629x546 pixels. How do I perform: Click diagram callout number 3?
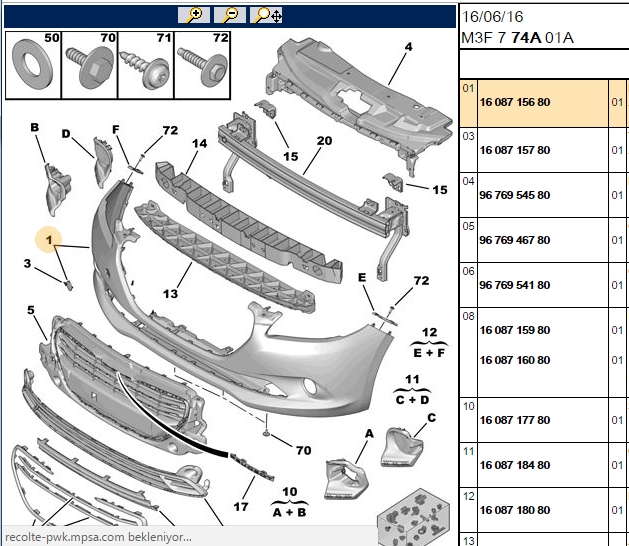(x=27, y=263)
